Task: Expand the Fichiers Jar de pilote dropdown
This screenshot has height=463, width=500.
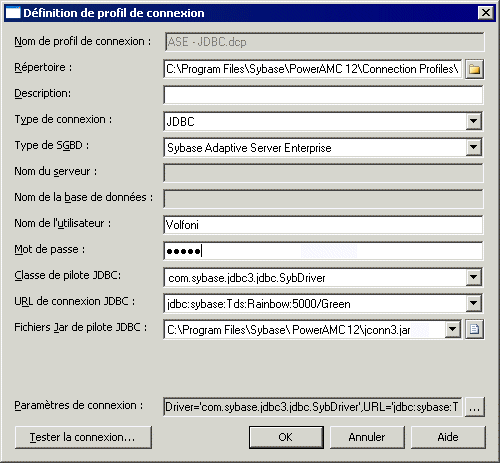Action: pyautogui.click(x=453, y=329)
